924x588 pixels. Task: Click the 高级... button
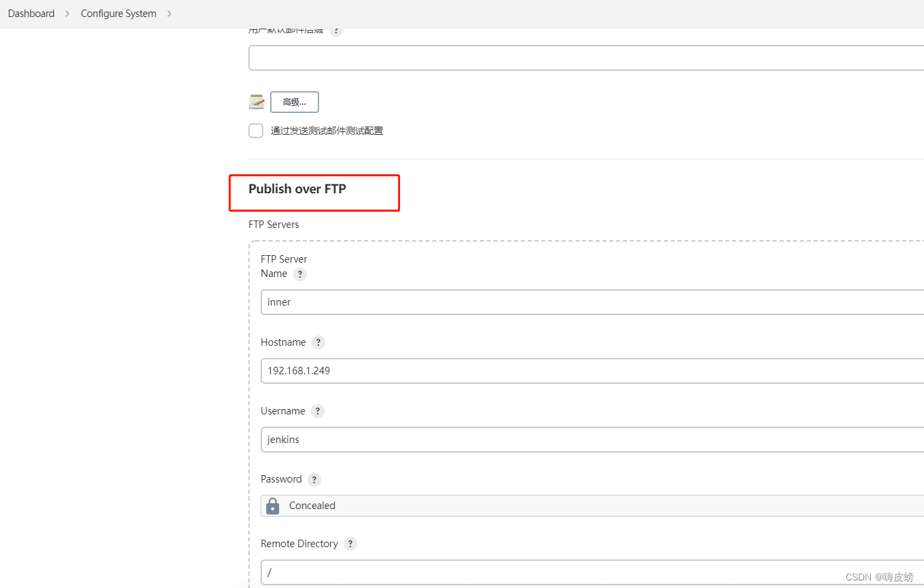pos(294,101)
